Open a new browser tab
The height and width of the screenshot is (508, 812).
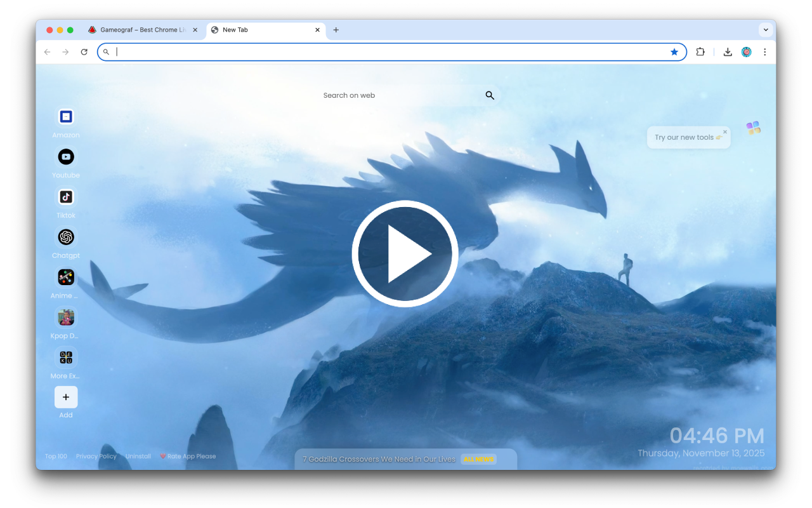click(x=336, y=30)
